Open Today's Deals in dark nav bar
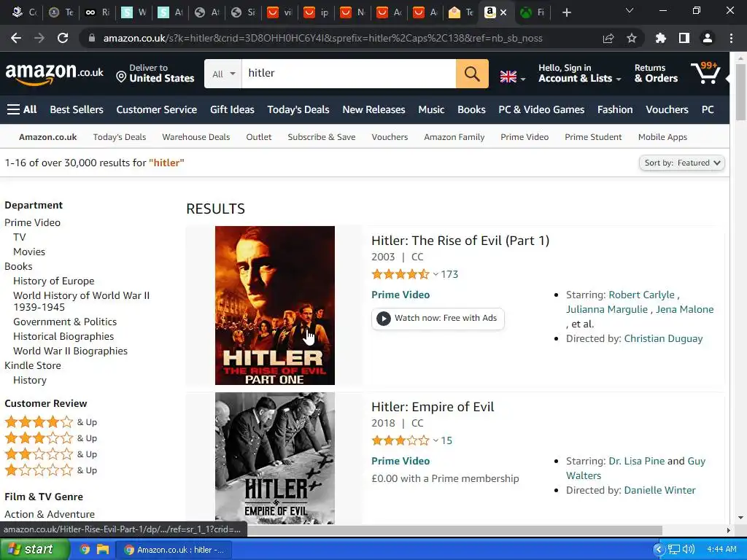The image size is (747, 560). tap(298, 109)
